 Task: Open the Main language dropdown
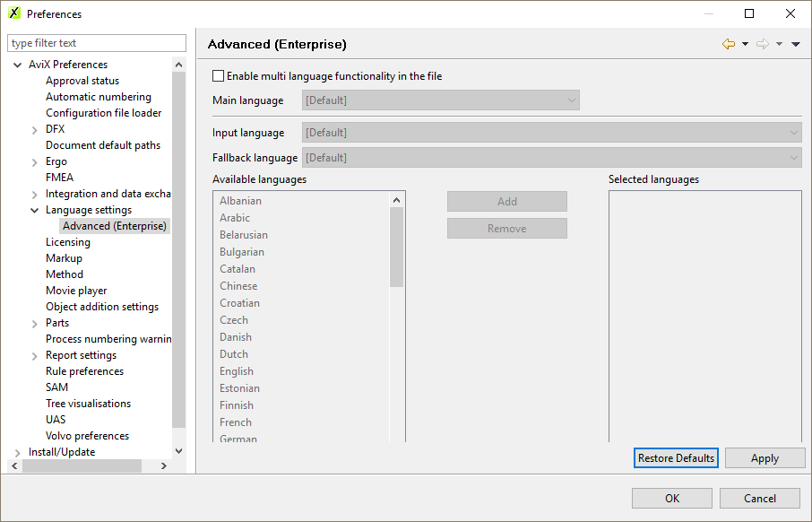click(441, 100)
